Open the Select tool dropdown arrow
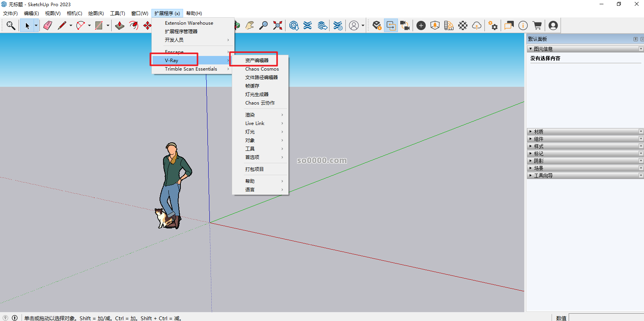Screen dimensions: 644x321 [36, 25]
